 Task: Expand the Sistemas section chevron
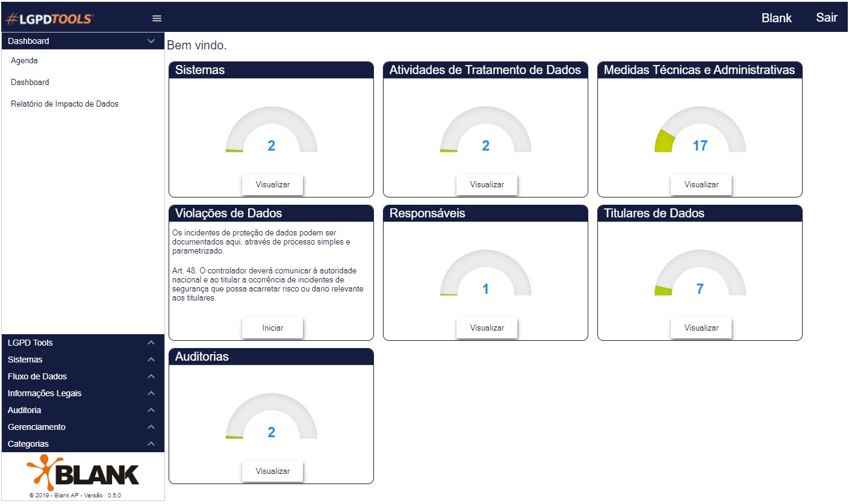click(x=151, y=359)
